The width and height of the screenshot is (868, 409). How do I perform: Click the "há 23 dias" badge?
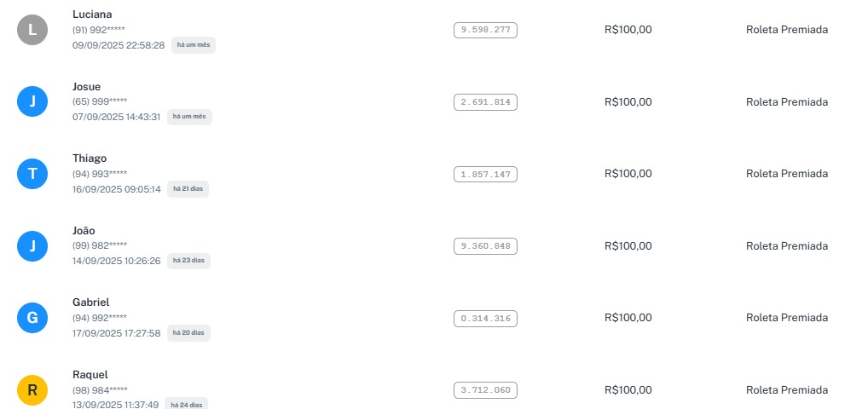[x=189, y=261]
